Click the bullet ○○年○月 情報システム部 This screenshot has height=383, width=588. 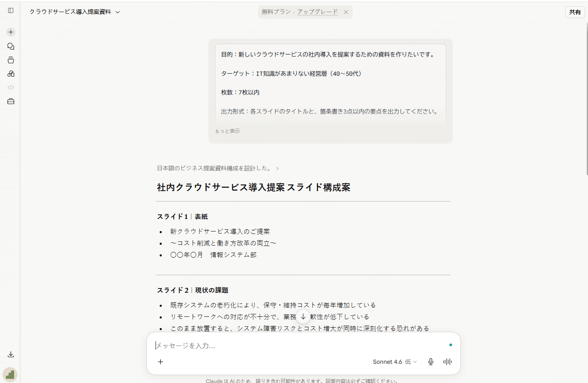coord(213,255)
